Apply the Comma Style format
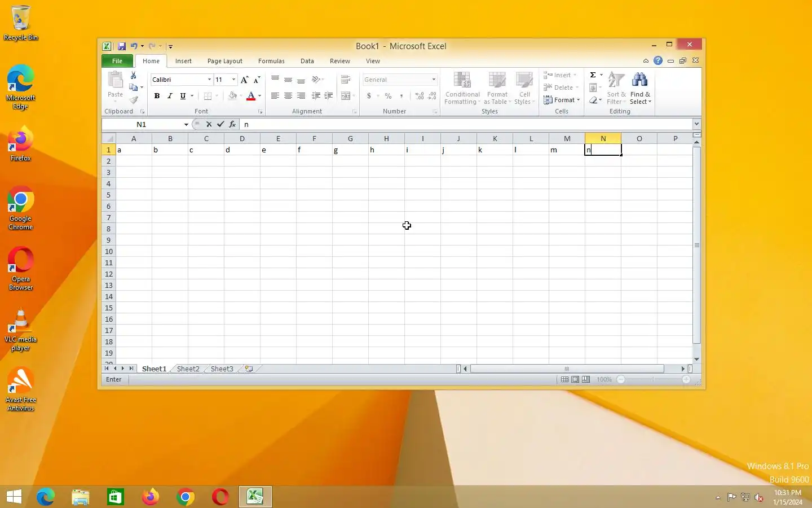The width and height of the screenshot is (812, 508). [x=401, y=96]
